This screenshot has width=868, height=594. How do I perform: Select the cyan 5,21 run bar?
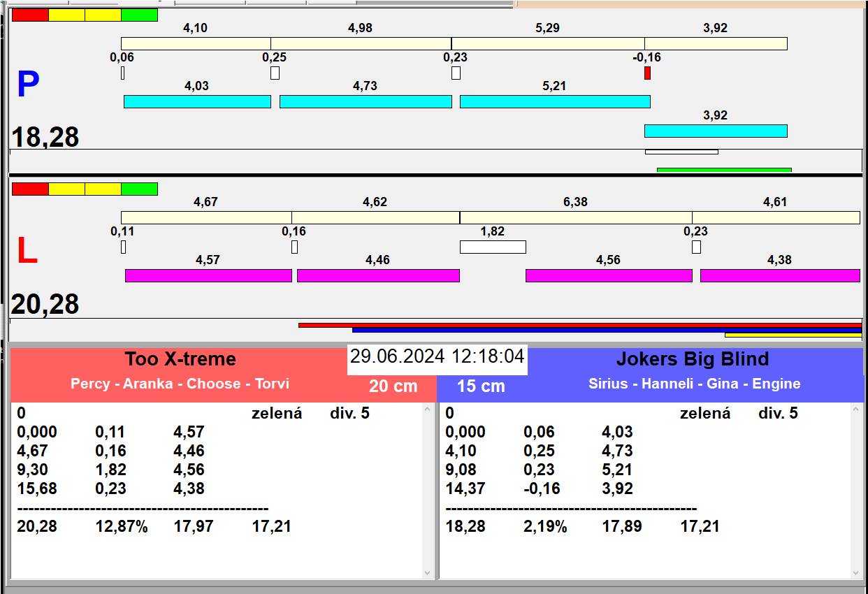pyautogui.click(x=555, y=101)
